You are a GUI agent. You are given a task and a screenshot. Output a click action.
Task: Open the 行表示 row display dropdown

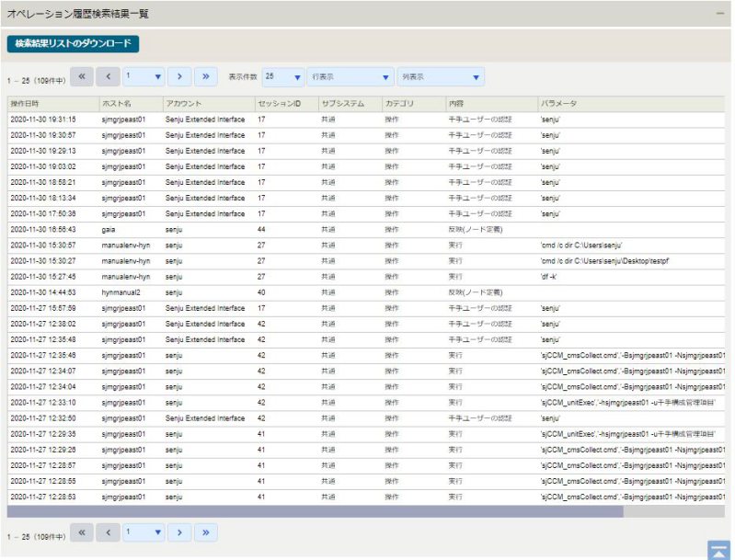tap(350, 77)
